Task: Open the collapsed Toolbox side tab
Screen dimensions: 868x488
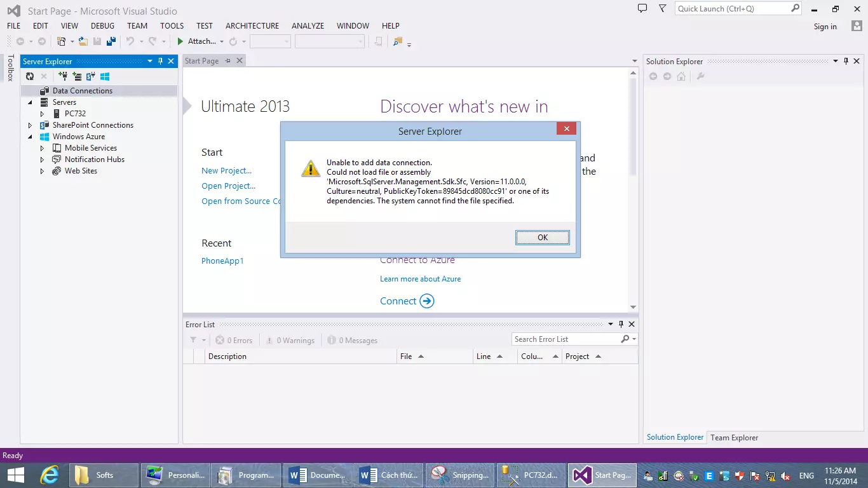Action: (x=10, y=68)
